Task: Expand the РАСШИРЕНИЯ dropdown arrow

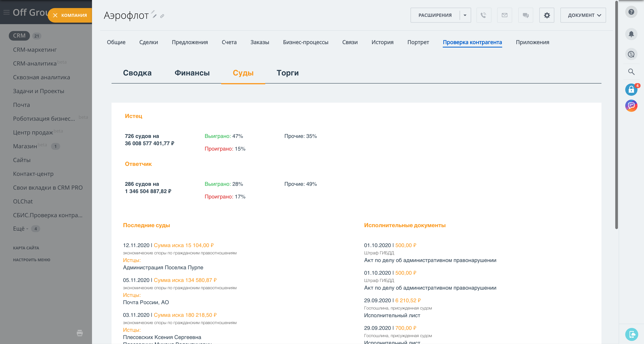Action: 465,15
